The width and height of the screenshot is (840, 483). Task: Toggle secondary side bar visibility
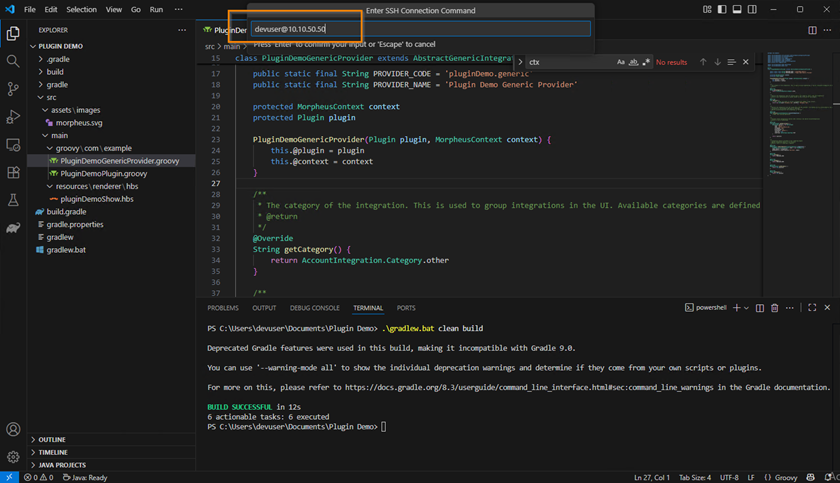pos(752,10)
